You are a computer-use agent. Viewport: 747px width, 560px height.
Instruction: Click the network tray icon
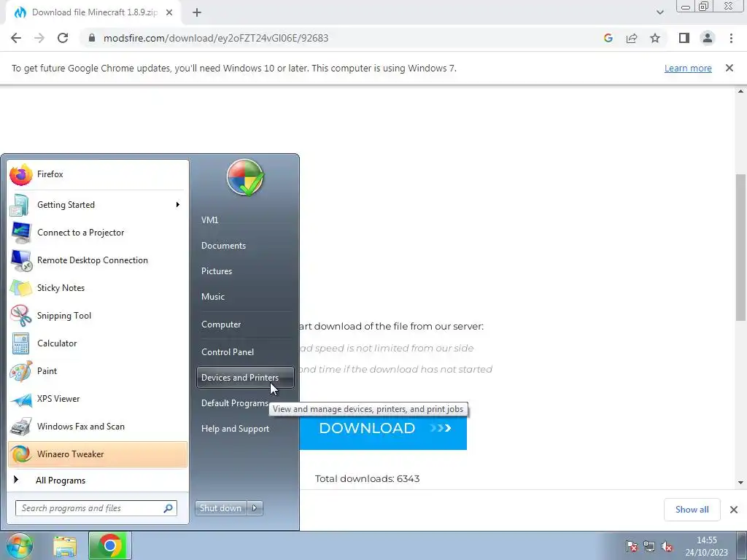click(649, 546)
